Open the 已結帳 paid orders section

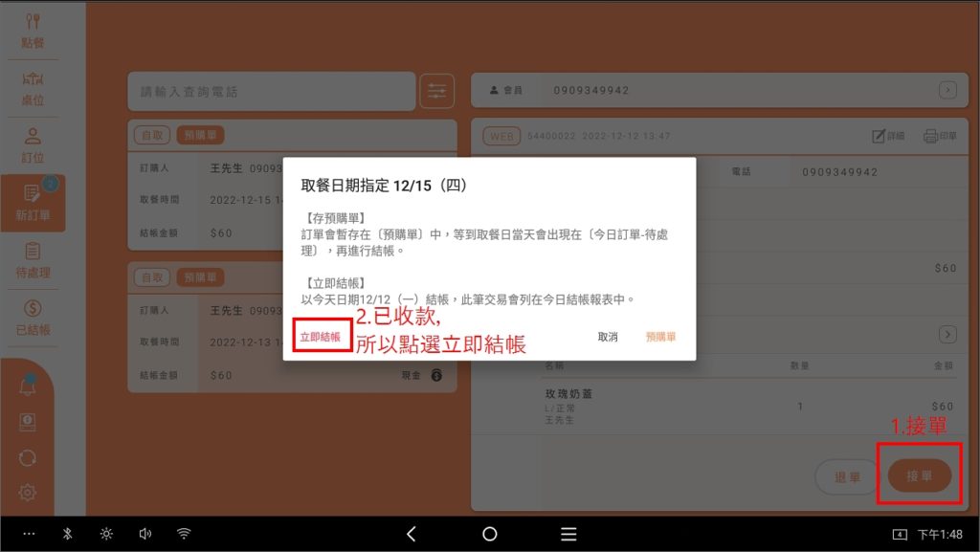pyautogui.click(x=33, y=318)
